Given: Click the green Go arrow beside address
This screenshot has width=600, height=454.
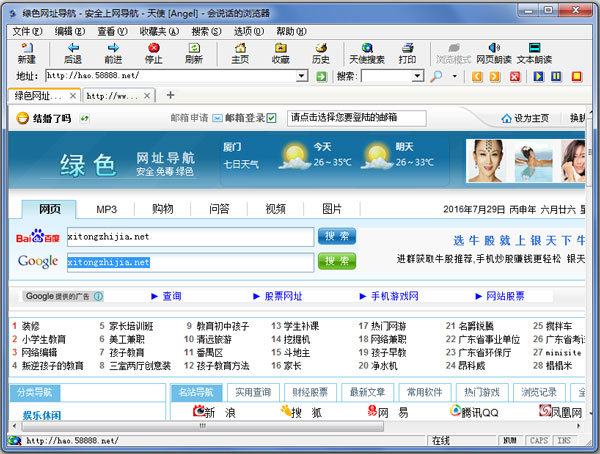Looking at the screenshot, I should (321, 77).
